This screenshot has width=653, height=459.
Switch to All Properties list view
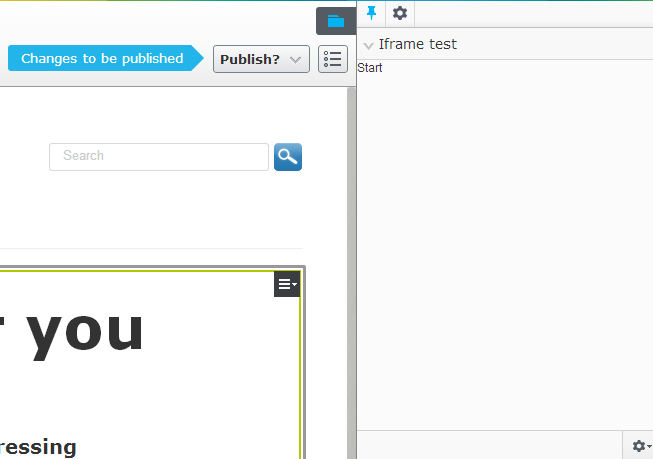[x=333, y=59]
